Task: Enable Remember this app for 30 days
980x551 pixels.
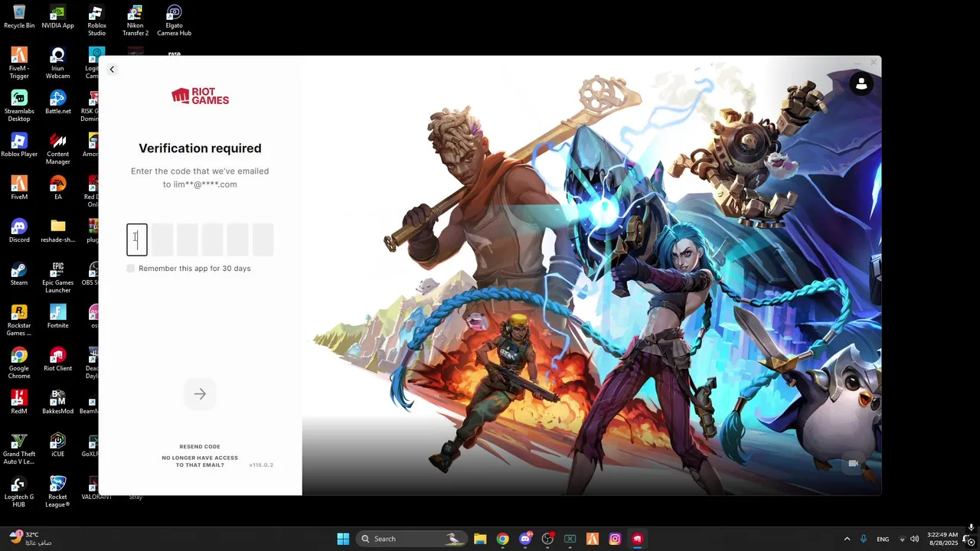Action: click(131, 269)
